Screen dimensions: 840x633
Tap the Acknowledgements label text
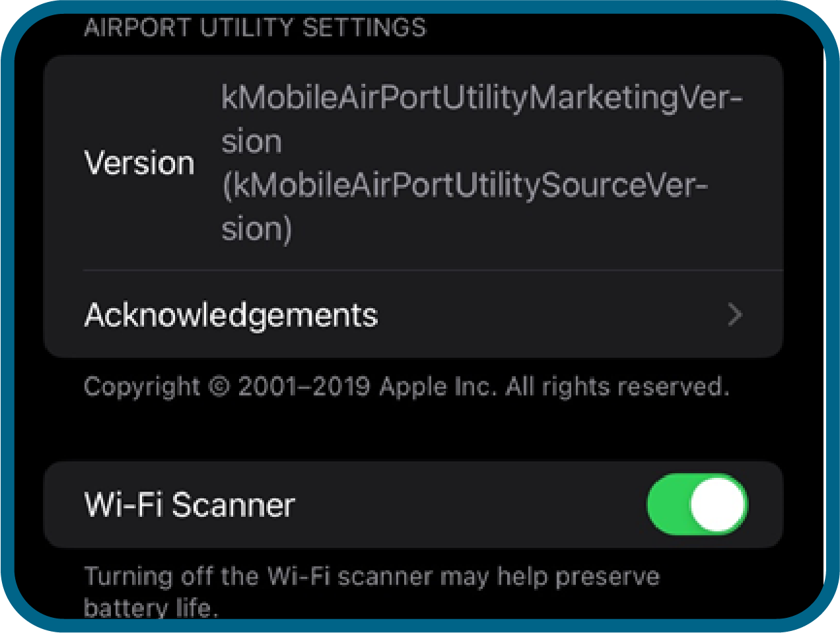231,315
